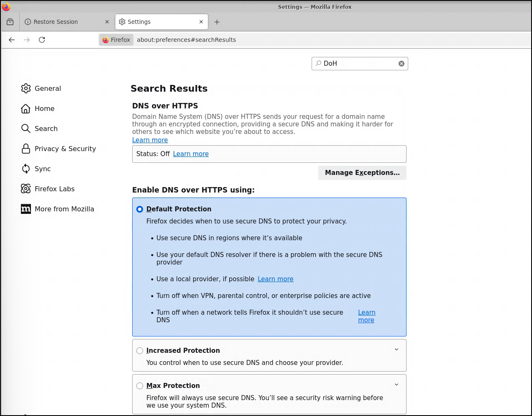Switch to the Restore Session tab
Image resolution: width=532 pixels, height=416 pixels.
pyautogui.click(x=67, y=22)
